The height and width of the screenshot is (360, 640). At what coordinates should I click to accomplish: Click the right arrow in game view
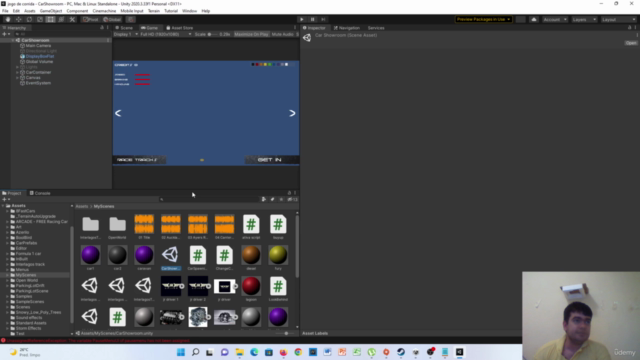292,113
